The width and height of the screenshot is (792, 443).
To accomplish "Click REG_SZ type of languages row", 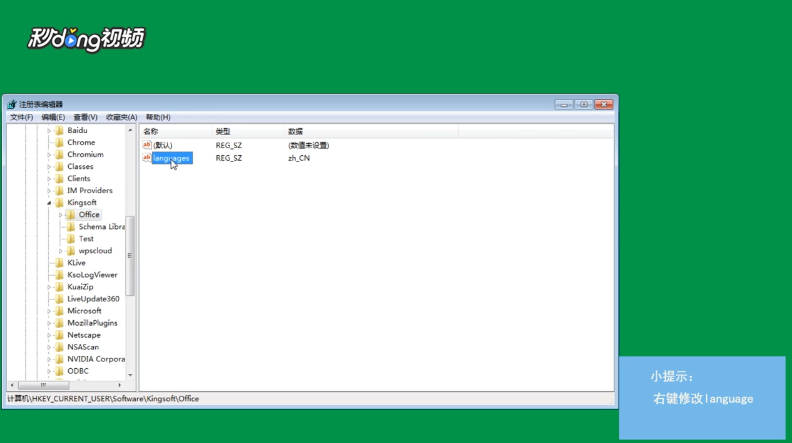I will coord(229,158).
